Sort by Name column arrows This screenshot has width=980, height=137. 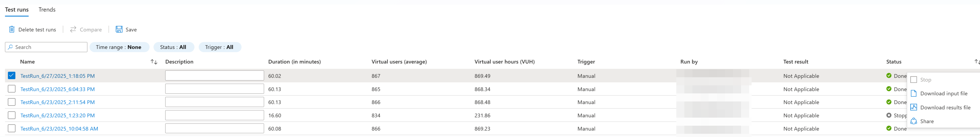154,62
